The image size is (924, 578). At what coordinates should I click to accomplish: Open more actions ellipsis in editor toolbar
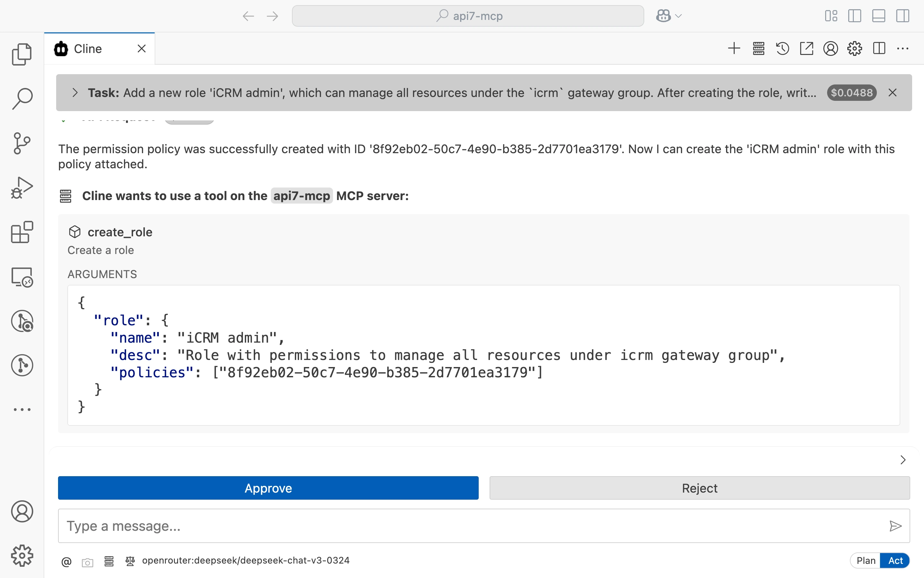click(x=903, y=48)
